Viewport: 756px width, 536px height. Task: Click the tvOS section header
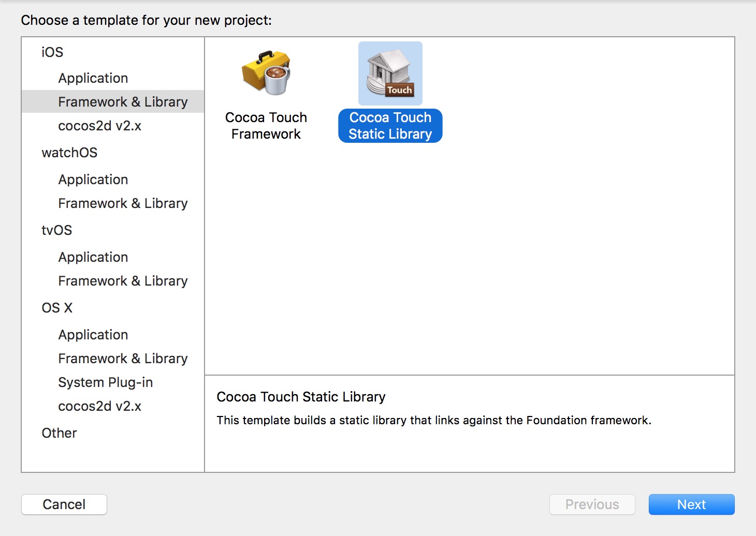tap(57, 230)
